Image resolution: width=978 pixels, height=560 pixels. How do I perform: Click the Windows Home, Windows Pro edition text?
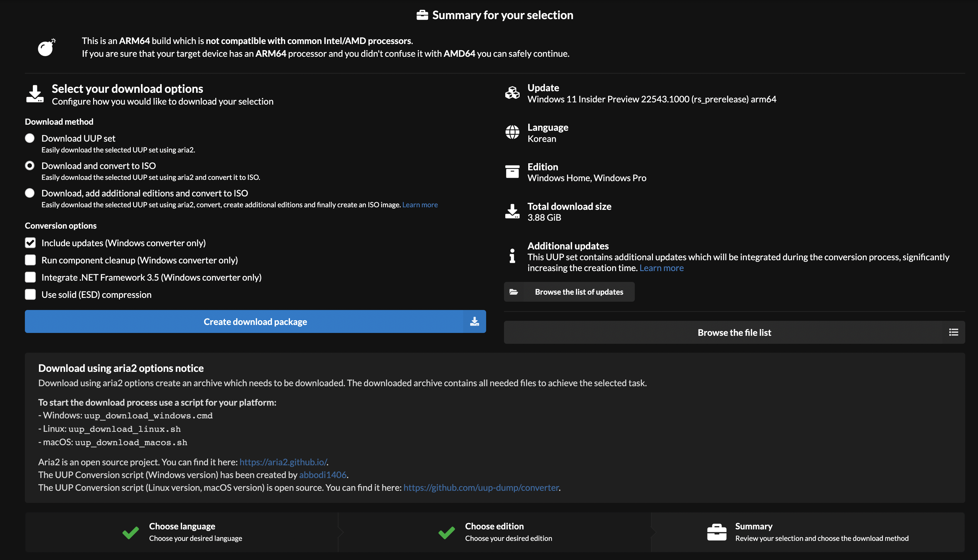[587, 178]
